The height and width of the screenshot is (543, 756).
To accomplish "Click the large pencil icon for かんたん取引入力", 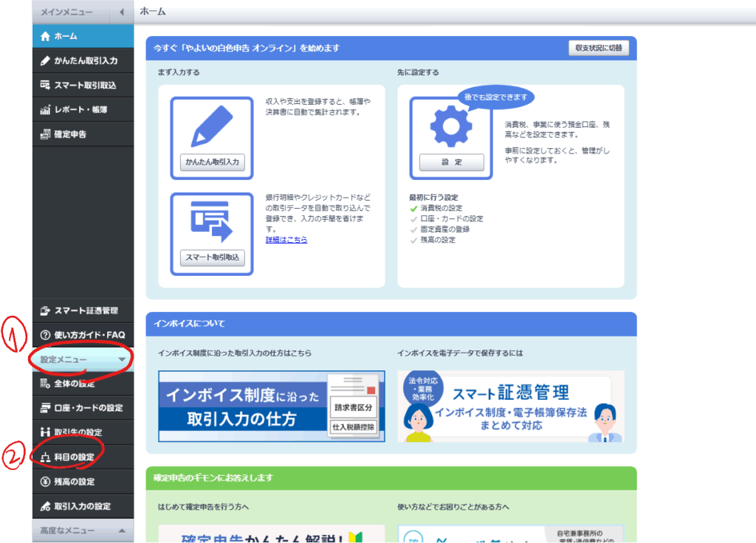I will click(212, 126).
